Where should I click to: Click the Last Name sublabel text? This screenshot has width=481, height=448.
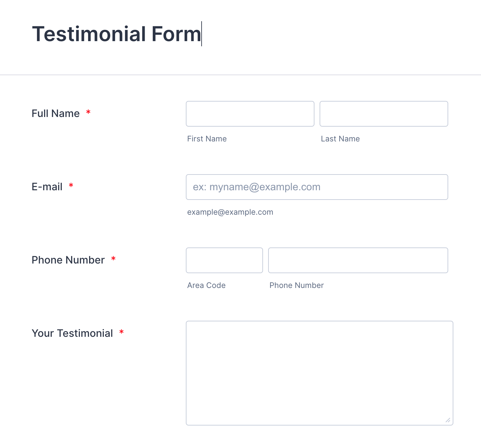click(340, 139)
